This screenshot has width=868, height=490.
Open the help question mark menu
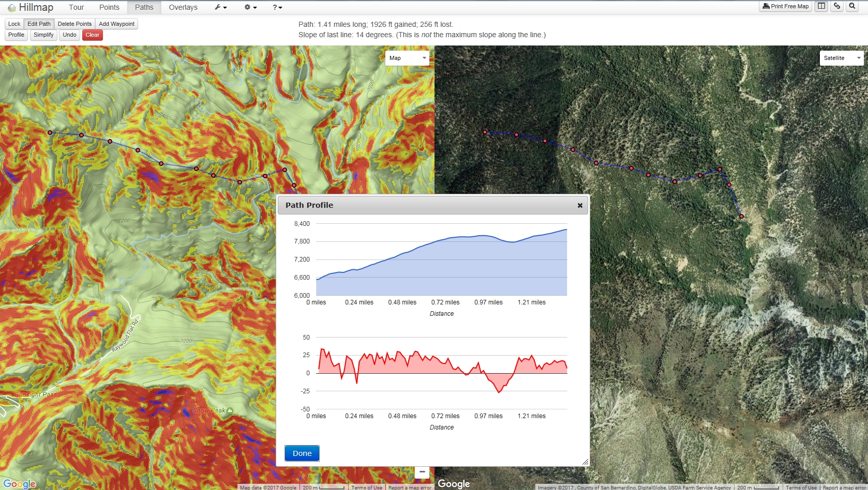tap(277, 7)
